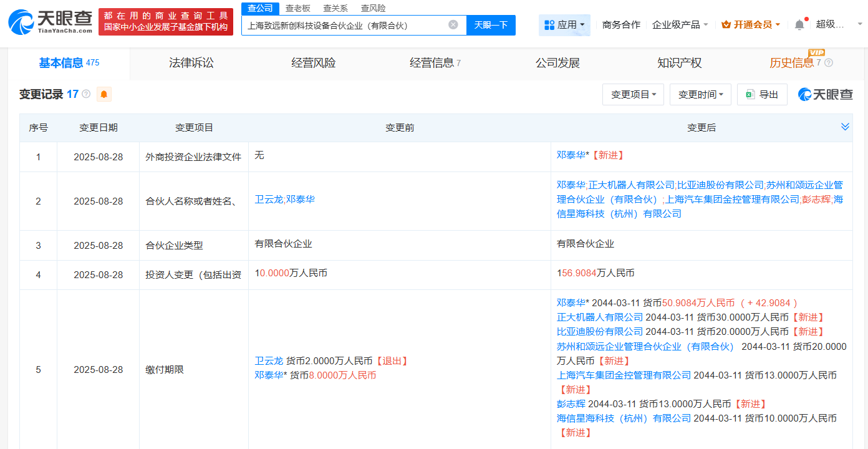This screenshot has height=449, width=868.
Task: Open the 变更时间 filter dropdown
Action: [x=700, y=94]
